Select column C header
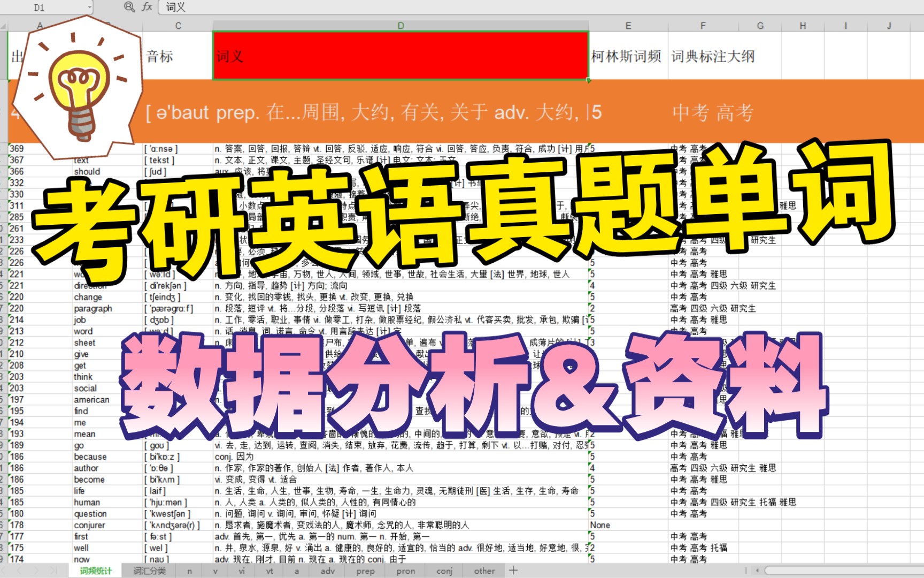This screenshot has width=924, height=578. [178, 26]
